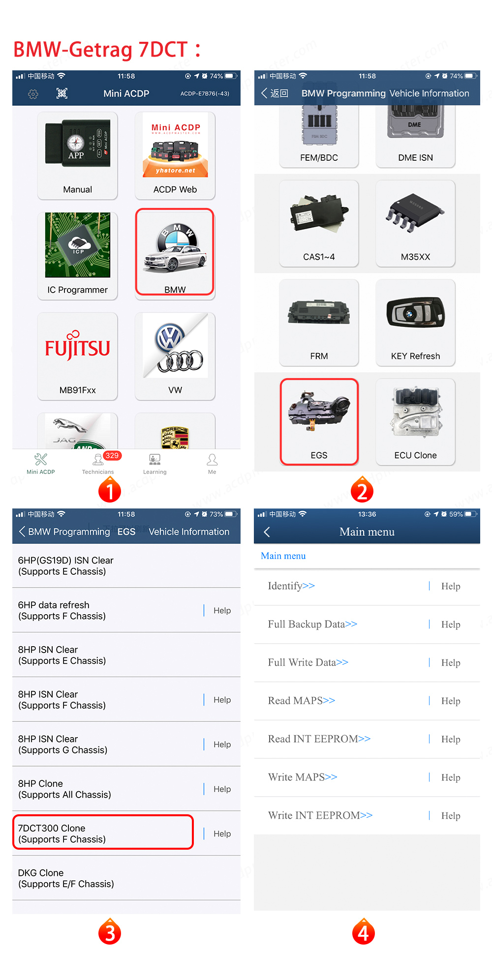The width and height of the screenshot is (492, 980).
Task: Open Help for 6HP data refresh
Action: pos(222,611)
